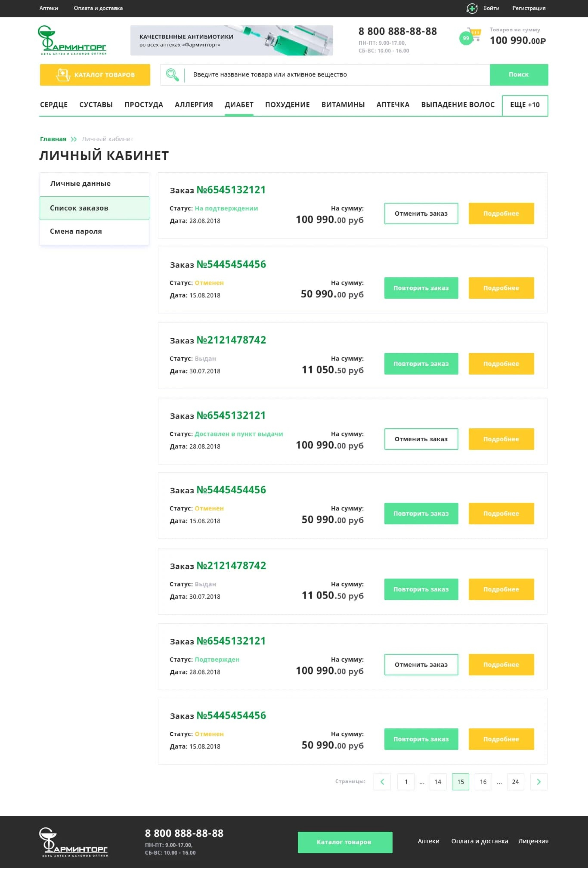Click the white Фарминторг logo in the footer
This screenshot has height=871, width=588.
[x=73, y=842]
